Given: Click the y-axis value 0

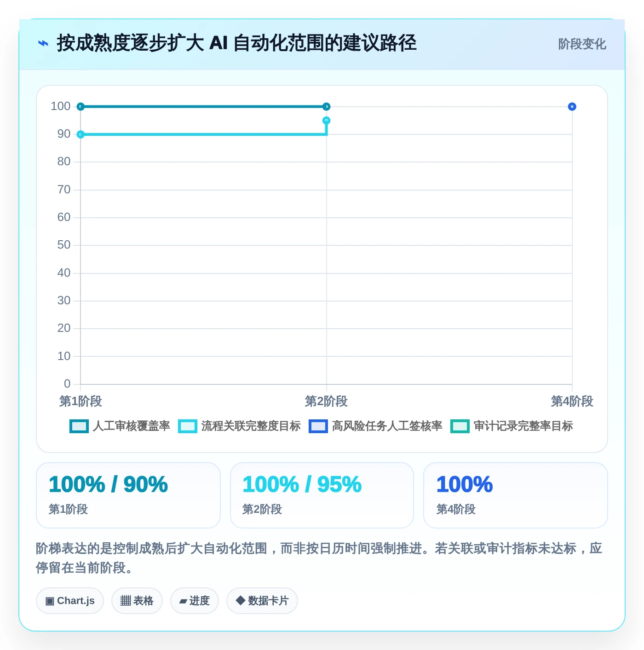Looking at the screenshot, I should [x=67, y=384].
